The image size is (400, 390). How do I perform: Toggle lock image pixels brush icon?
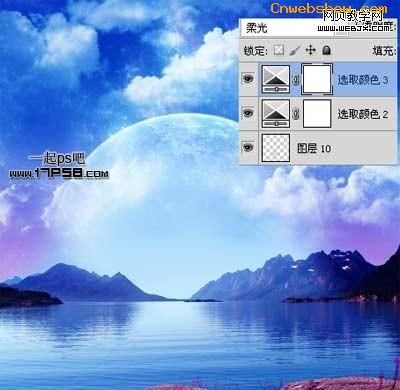coord(295,50)
